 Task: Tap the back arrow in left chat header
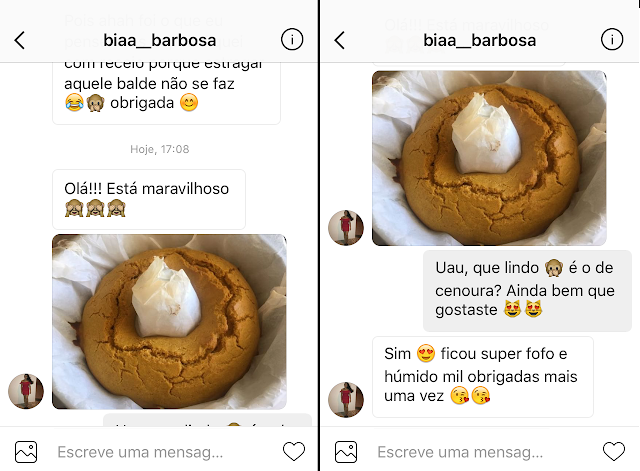pos(20,40)
